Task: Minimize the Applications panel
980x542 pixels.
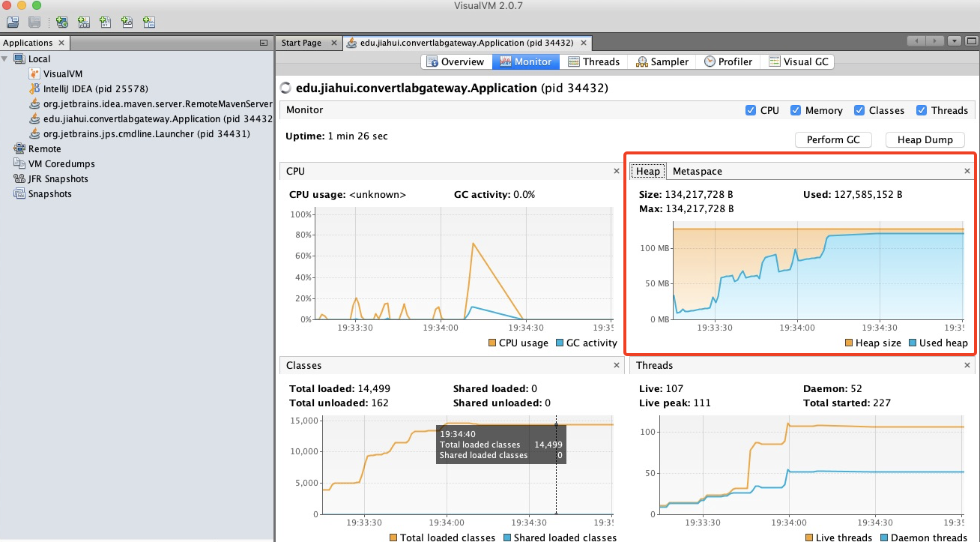Action: 263,43
